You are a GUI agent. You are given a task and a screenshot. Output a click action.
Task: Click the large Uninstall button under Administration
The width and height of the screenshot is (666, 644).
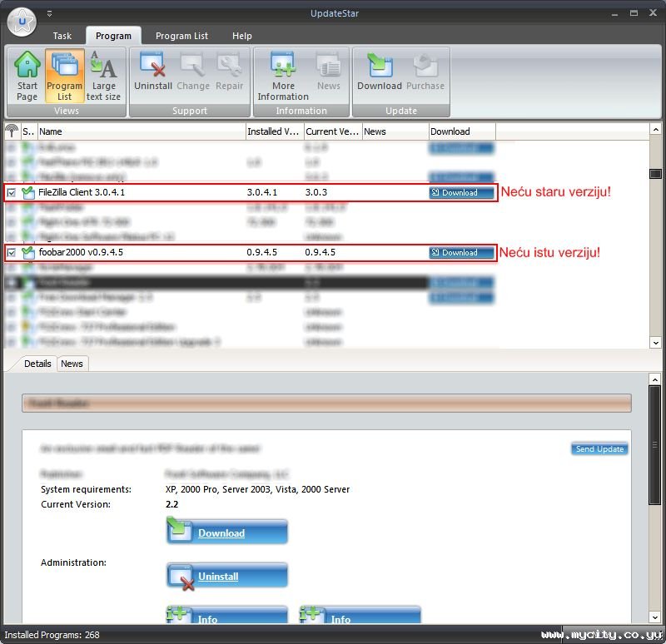click(227, 576)
